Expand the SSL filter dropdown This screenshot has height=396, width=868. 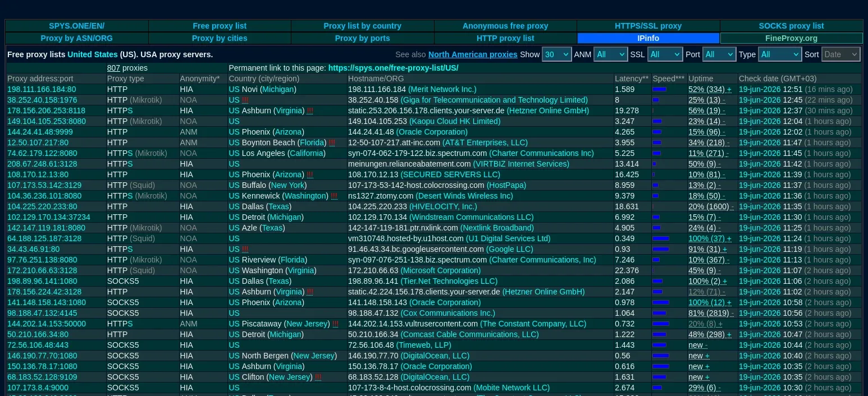(x=665, y=54)
